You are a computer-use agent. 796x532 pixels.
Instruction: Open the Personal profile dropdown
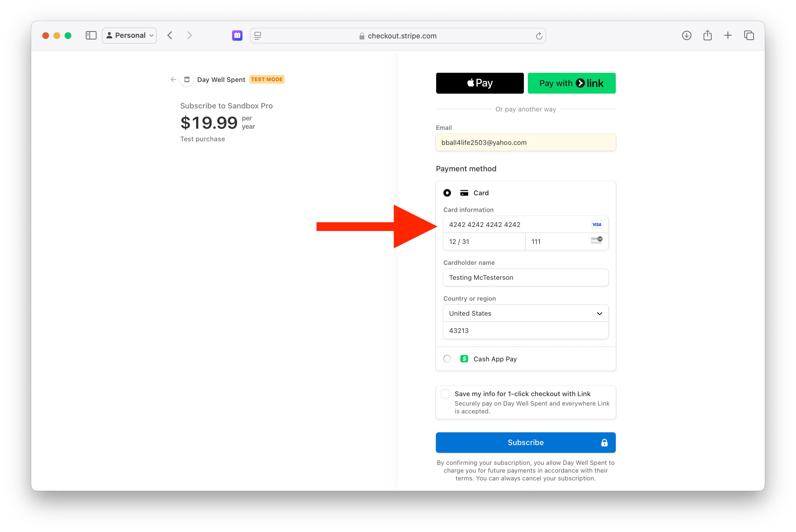tap(130, 35)
